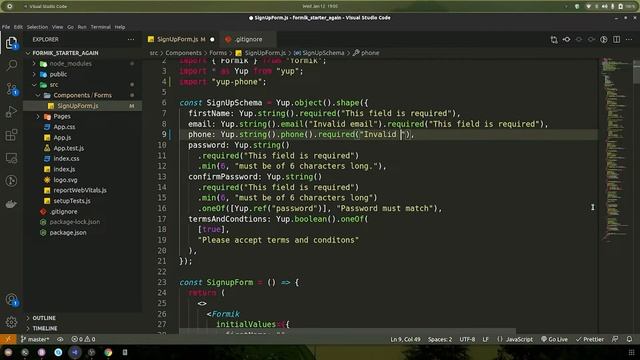The width and height of the screenshot is (640, 360).
Task: Open notifications bell in status bar
Action: 629,339
